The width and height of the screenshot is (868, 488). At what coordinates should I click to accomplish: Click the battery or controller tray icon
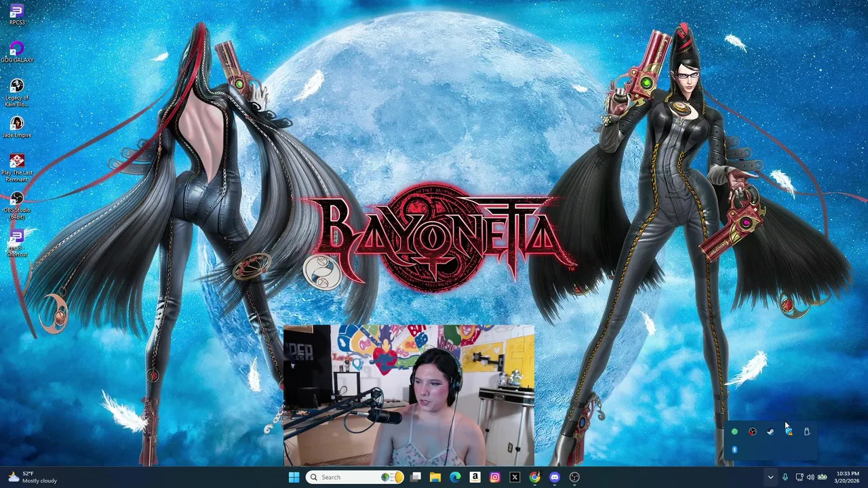[822, 477]
